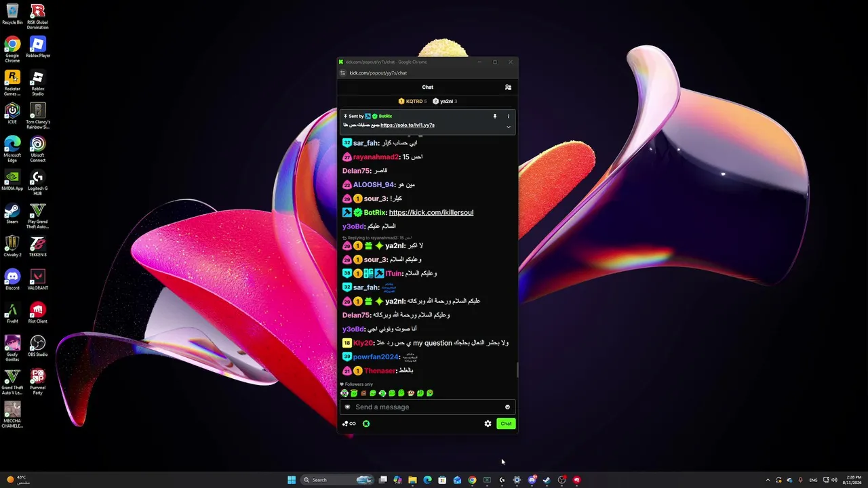This screenshot has width=868, height=488.
Task: Click username Thenaser in chat
Action: (379, 371)
